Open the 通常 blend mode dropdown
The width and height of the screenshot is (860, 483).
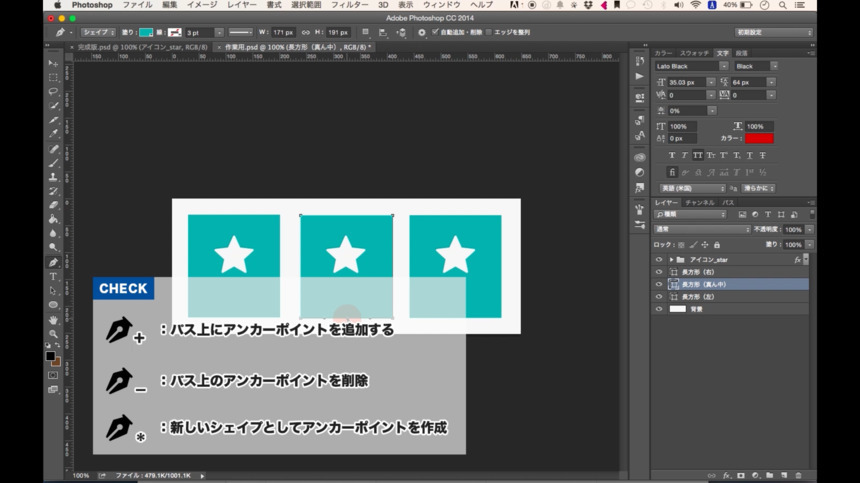click(703, 229)
